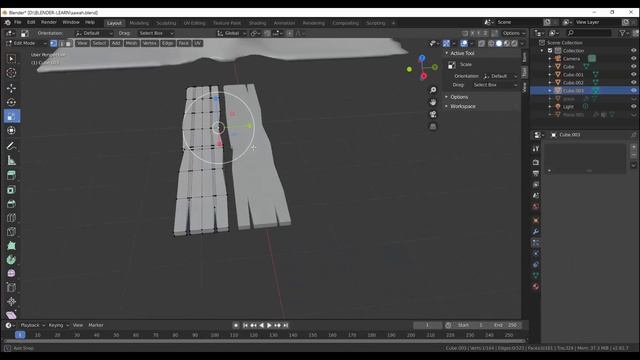
Task: Hide Camera in outliner via eye icon
Action: (x=633, y=59)
